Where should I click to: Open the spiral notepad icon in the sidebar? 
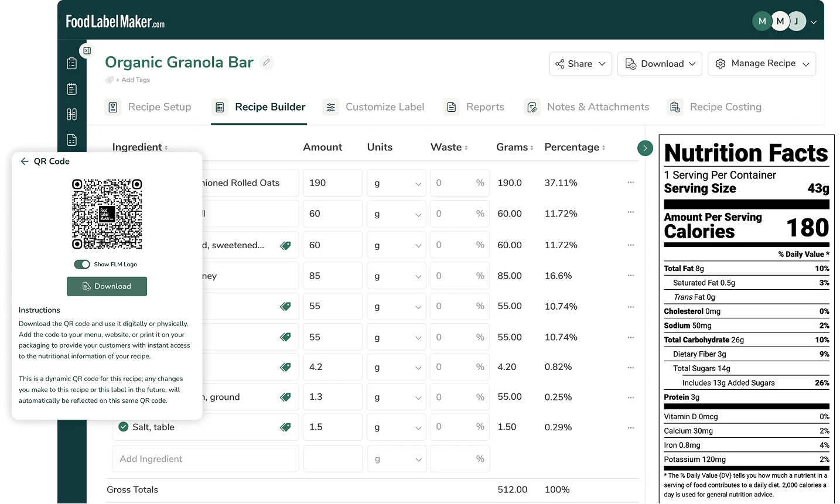point(72,89)
